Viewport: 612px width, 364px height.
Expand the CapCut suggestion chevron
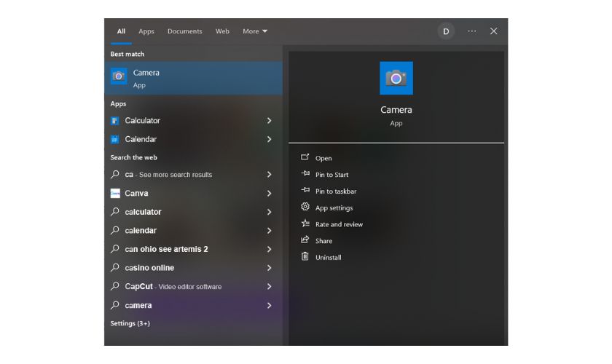pos(269,287)
